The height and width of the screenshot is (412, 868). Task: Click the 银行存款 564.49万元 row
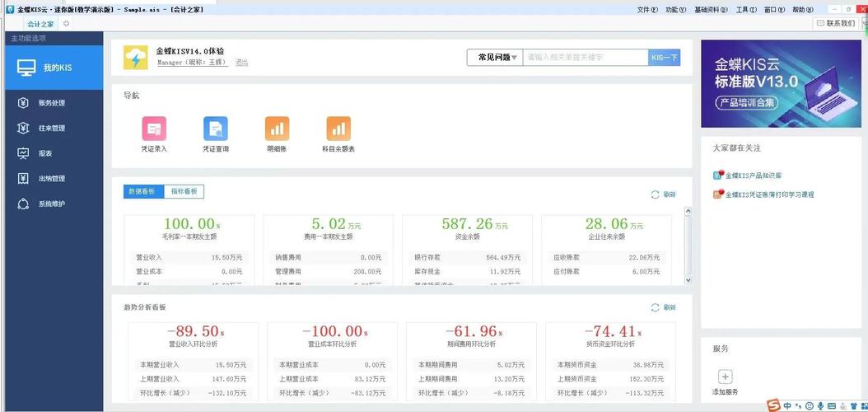[467, 257]
